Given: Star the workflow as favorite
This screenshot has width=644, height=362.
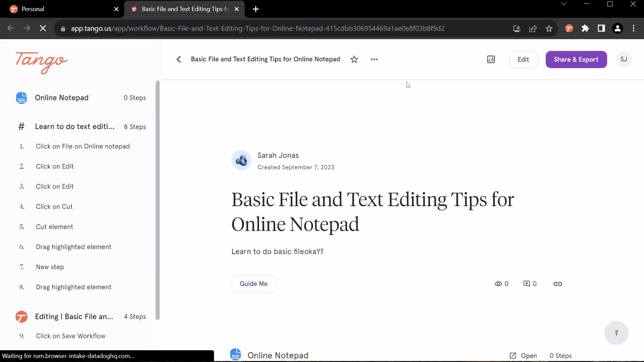Looking at the screenshot, I should point(354,59).
